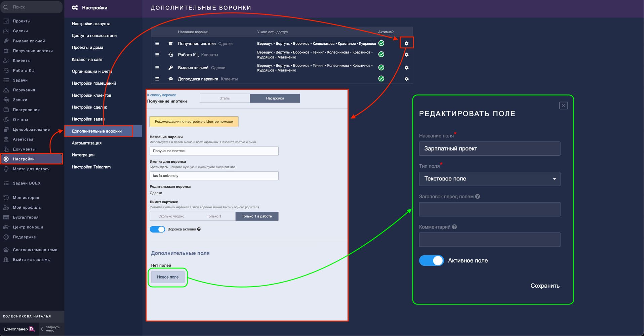Open gear settings for Получение ипотеки funnel
Screen dimensions: 644x336
tap(406, 43)
